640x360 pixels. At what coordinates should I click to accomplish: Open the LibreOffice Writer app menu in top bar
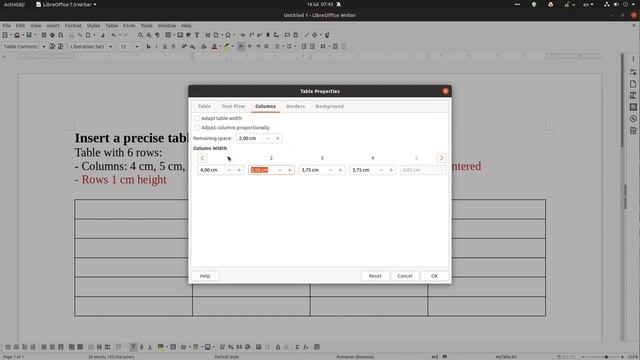pyautogui.click(x=67, y=4)
